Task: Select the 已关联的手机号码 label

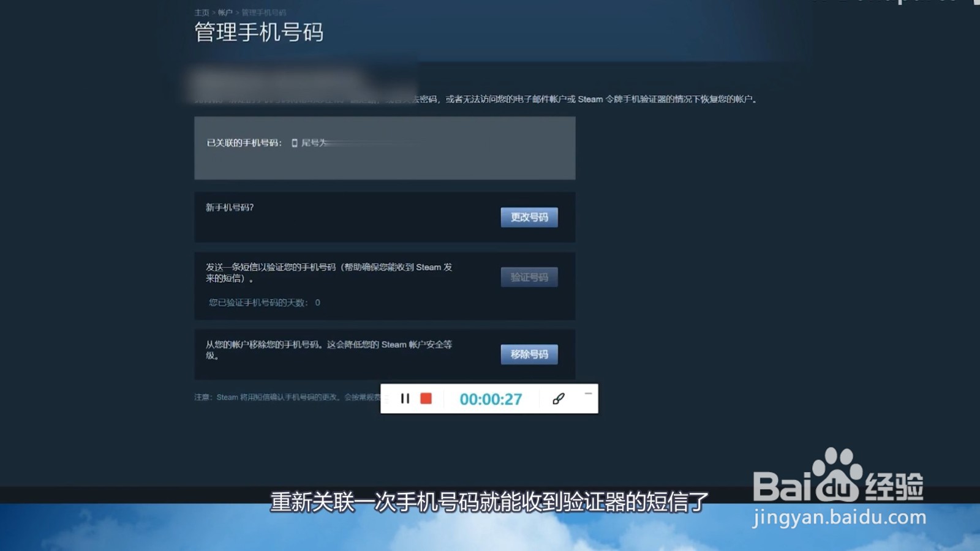Action: [244, 143]
